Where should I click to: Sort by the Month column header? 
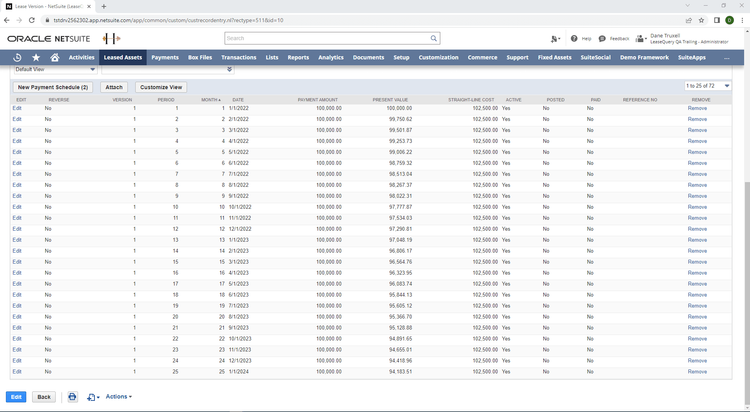click(211, 100)
